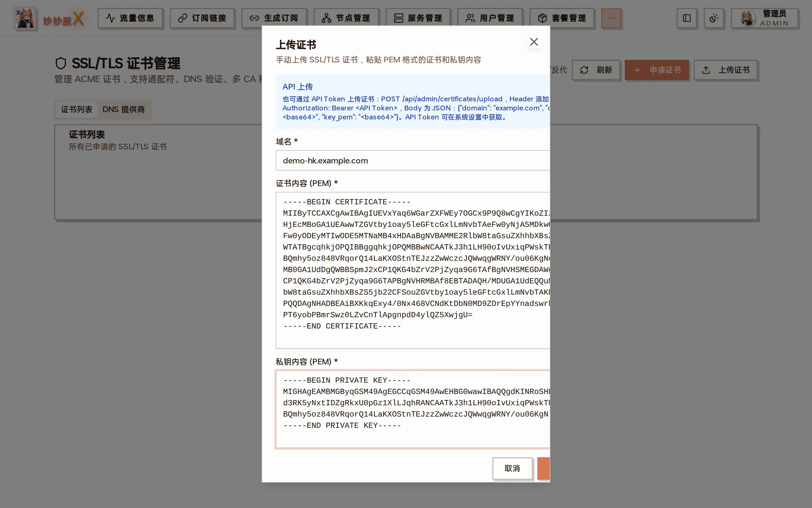Close the 上传证书 dialog

[x=533, y=42]
